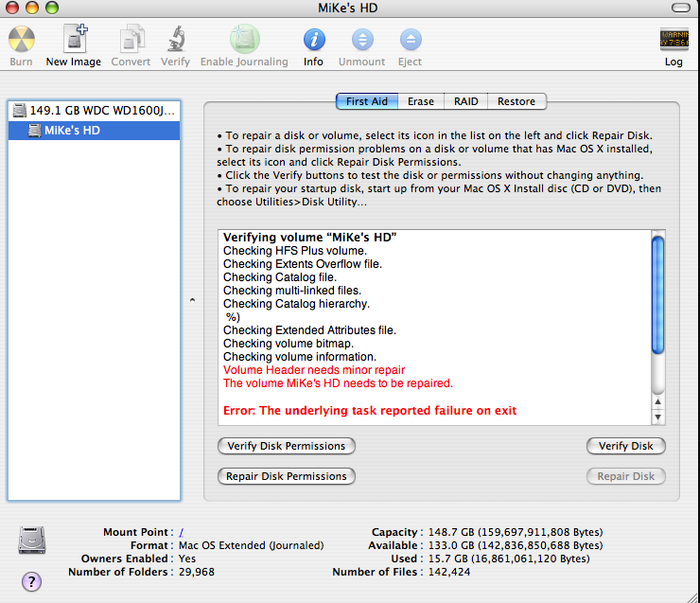
Task: Click the hard drive icon beside Mount Point
Action: pyautogui.click(x=32, y=540)
